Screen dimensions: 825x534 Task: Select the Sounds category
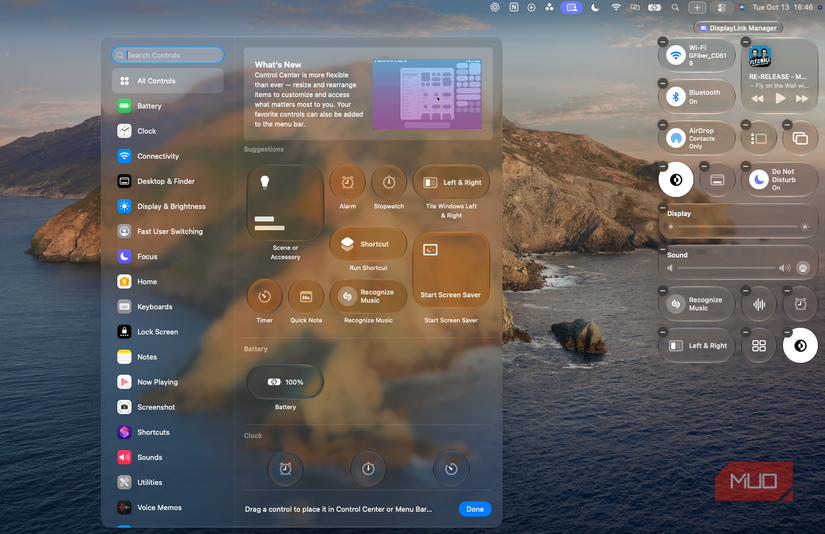click(x=167, y=457)
